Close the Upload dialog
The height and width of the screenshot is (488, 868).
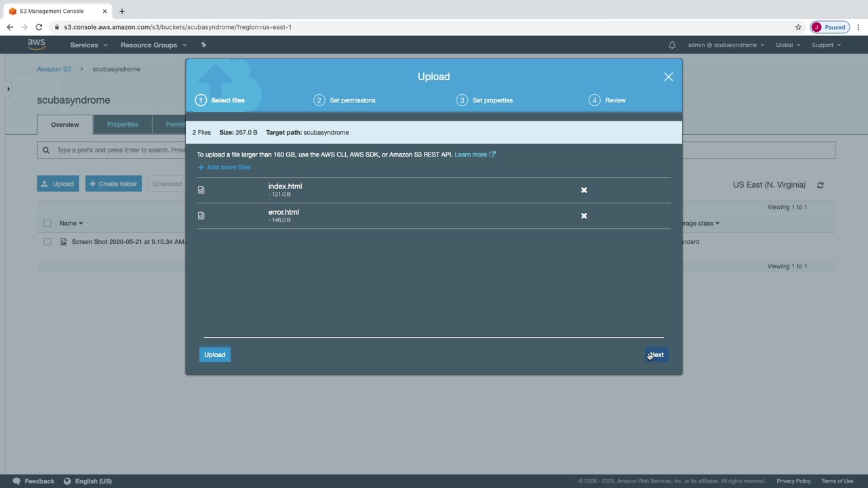pyautogui.click(x=669, y=77)
